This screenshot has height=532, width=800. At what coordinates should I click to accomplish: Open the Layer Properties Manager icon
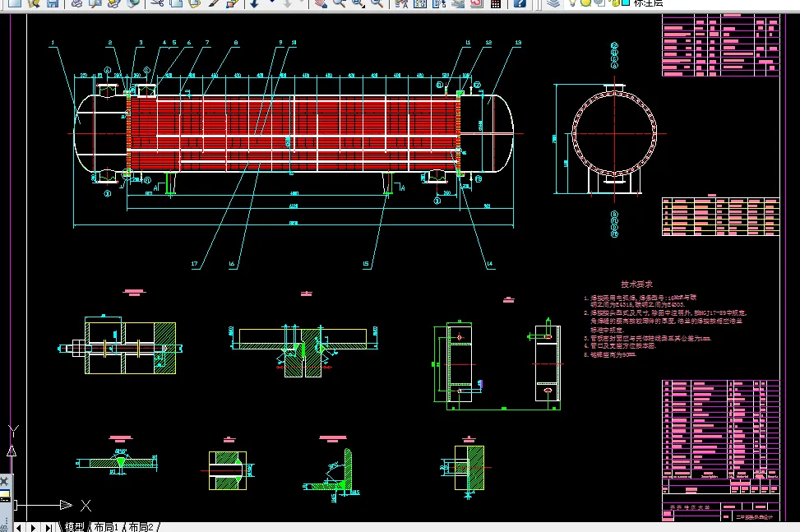tap(553, 3)
